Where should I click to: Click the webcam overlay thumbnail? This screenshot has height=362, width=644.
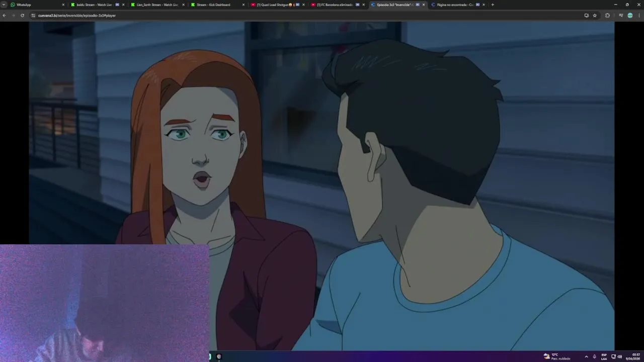pos(105,303)
